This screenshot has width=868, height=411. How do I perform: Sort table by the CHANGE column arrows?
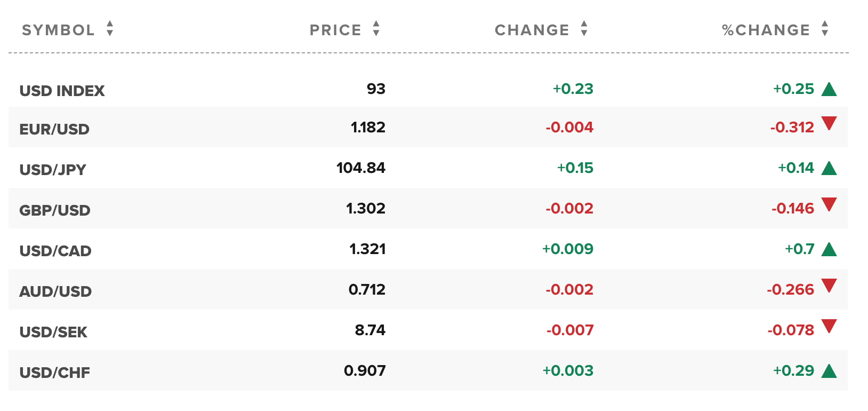point(584,28)
